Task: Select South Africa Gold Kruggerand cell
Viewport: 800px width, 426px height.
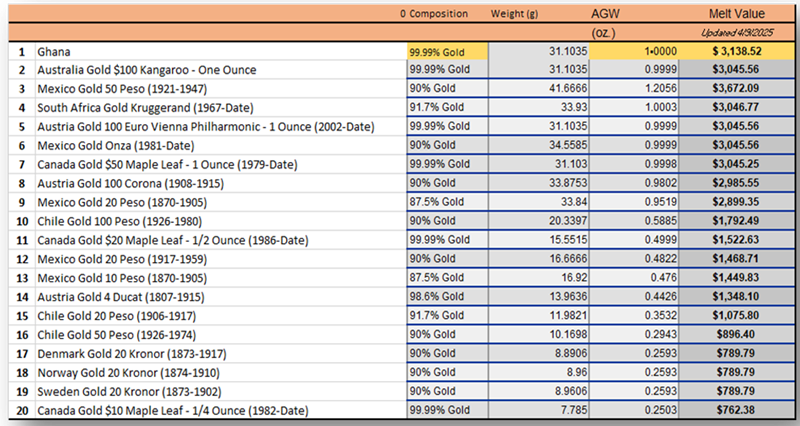Action: point(221,108)
